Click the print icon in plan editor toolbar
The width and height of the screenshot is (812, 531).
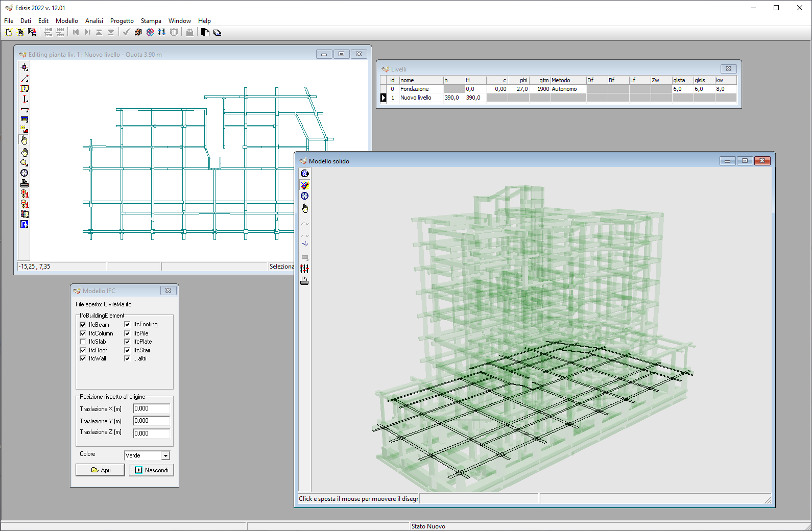tap(24, 183)
